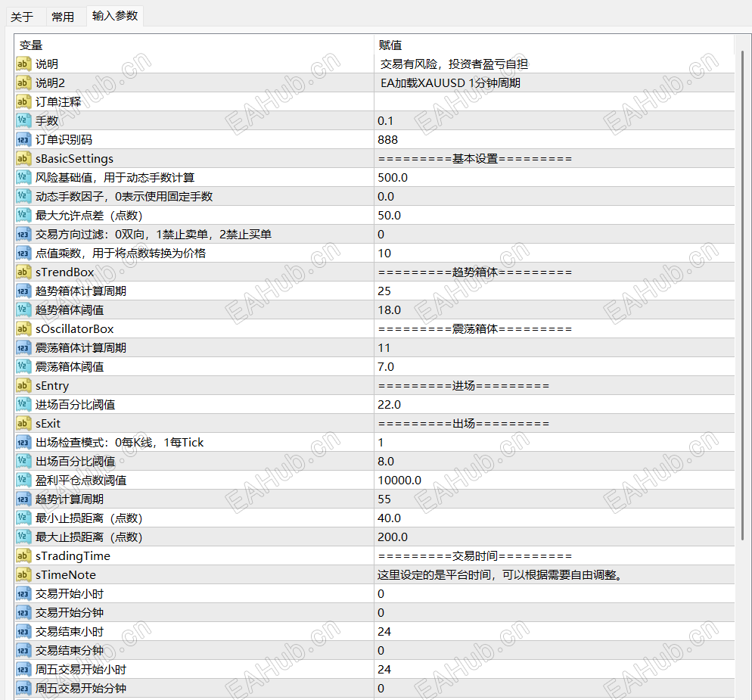
Task: Click the integer icon beside 交易方向过滤
Action: (23, 234)
